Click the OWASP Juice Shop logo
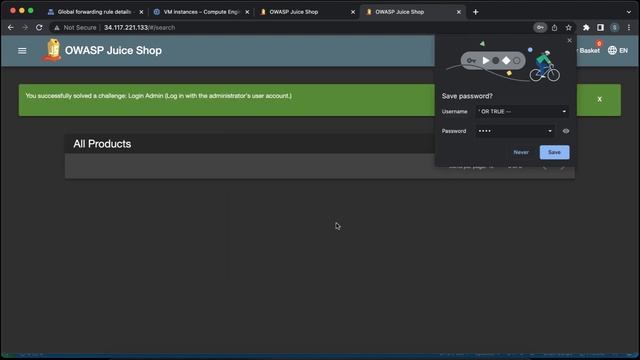This screenshot has height=360, width=640. point(51,50)
